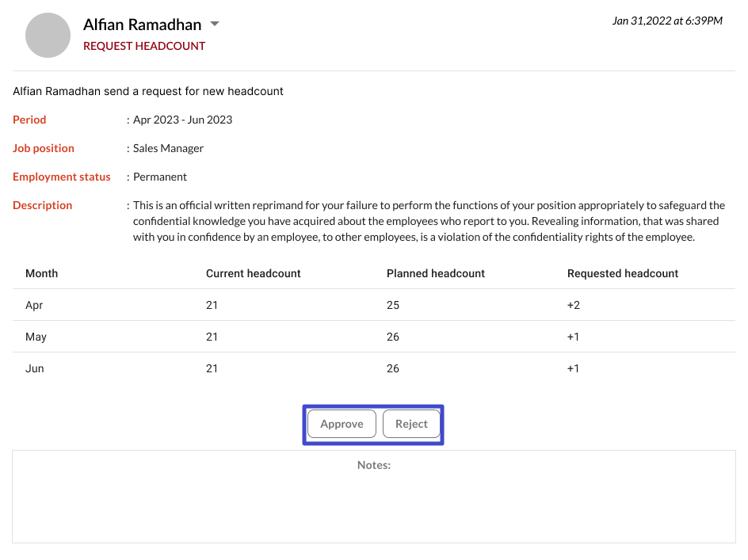Image resolution: width=748 pixels, height=560 pixels.
Task: Click the Permanent employment status value
Action: pos(160,177)
